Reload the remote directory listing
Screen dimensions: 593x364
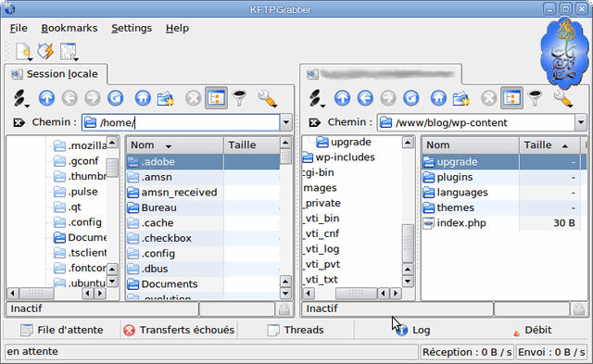tap(411, 98)
